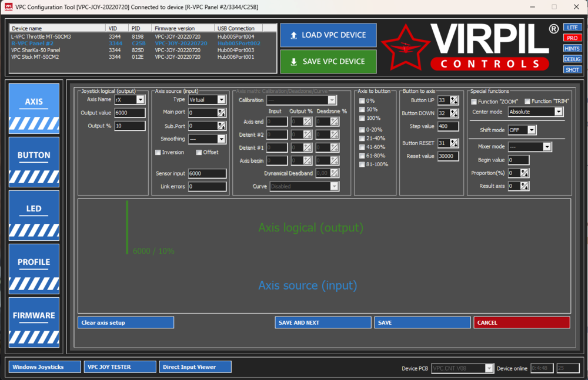Enable the Inversion checkbox

158,153
